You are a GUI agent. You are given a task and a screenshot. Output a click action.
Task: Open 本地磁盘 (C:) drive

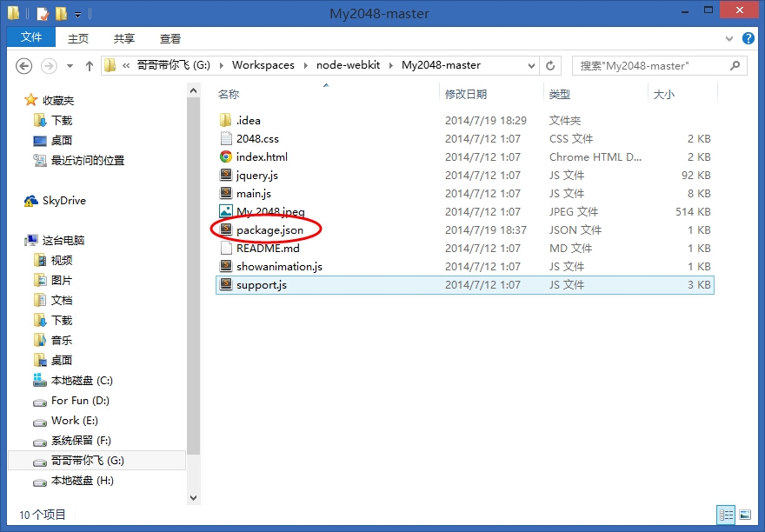(x=82, y=381)
